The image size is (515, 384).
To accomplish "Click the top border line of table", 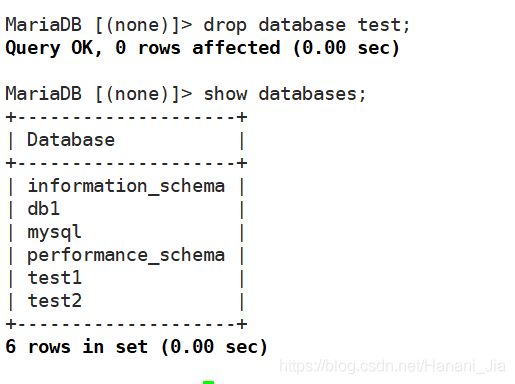I will coord(126,117).
